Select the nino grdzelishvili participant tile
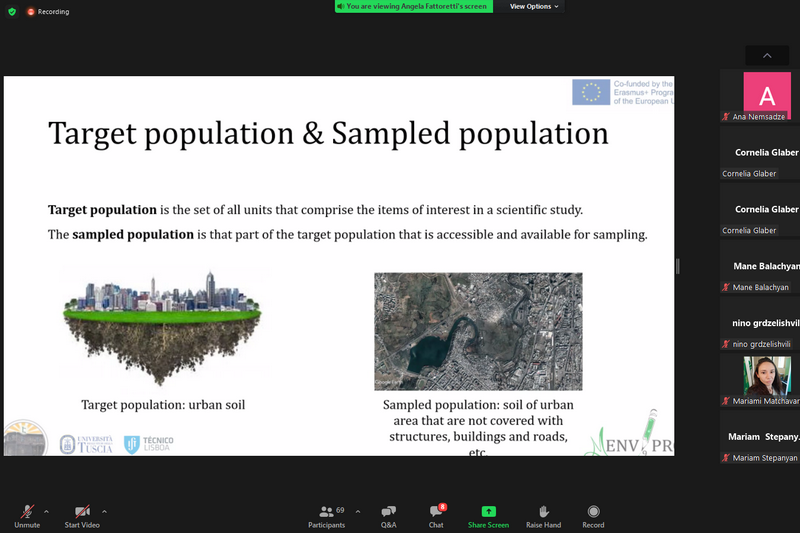Screen dimensions: 800x533 (760, 323)
